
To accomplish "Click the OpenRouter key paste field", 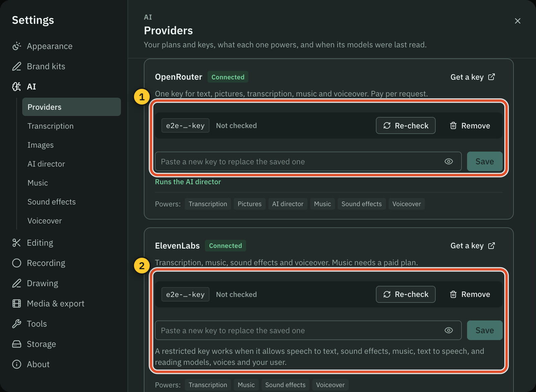I will point(308,161).
